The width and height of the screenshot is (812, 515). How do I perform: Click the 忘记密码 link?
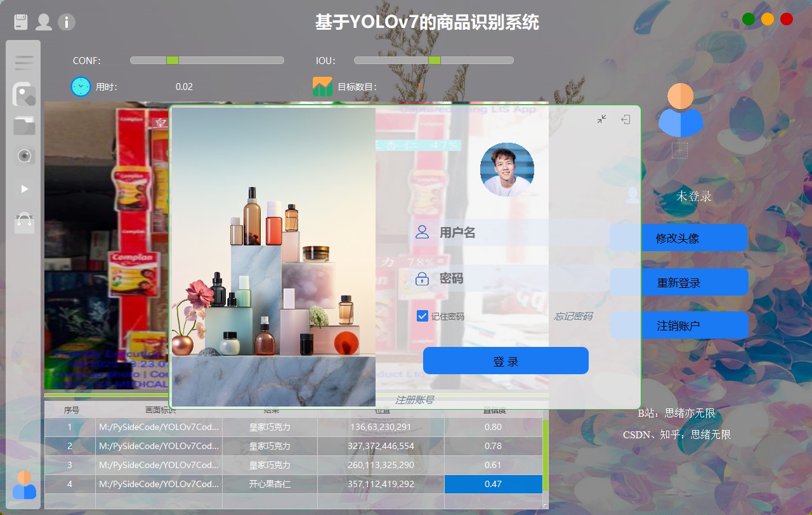573,316
